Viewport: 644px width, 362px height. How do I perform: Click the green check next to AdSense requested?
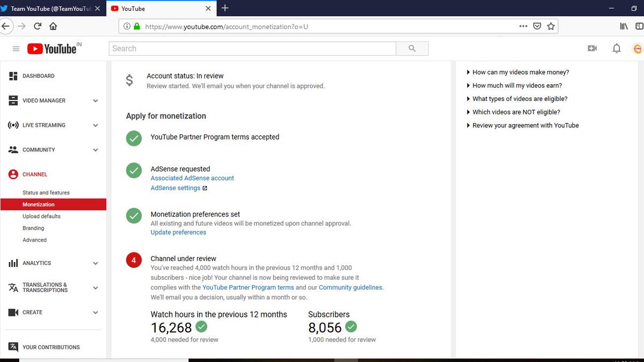tap(134, 171)
